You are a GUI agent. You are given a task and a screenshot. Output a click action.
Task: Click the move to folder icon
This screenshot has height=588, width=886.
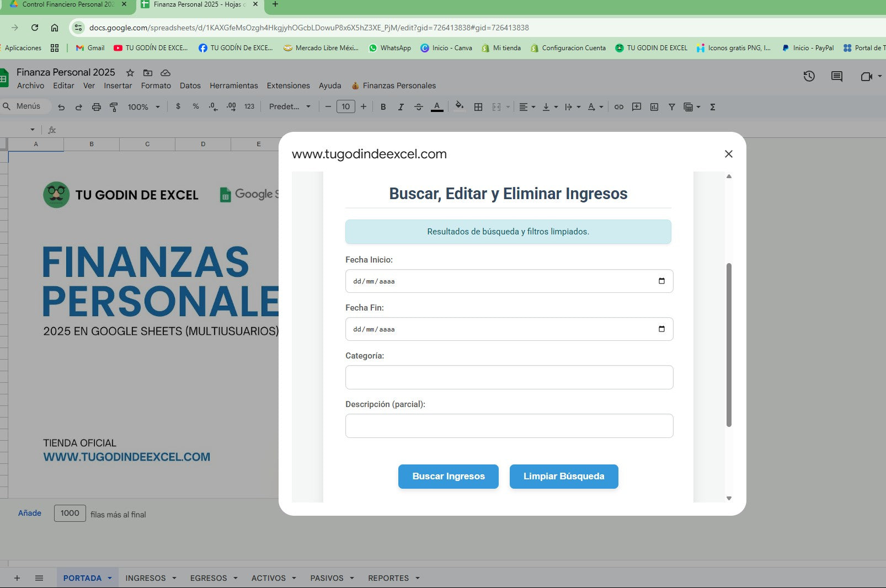(x=148, y=73)
